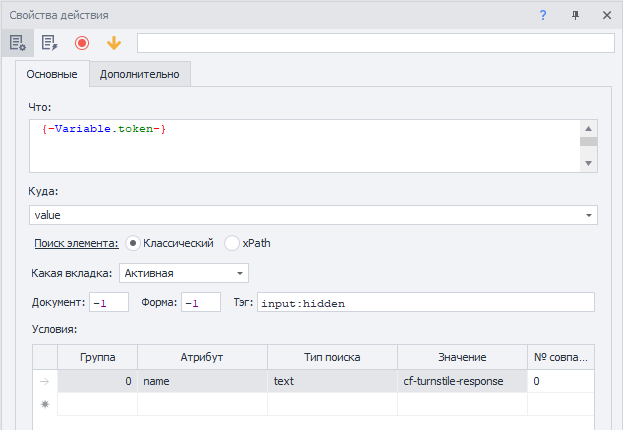Close the action properties panel

[606, 15]
